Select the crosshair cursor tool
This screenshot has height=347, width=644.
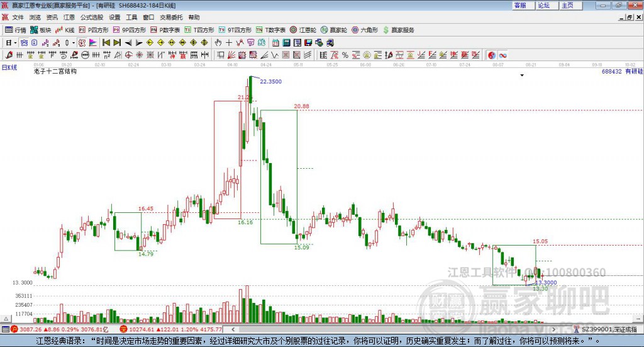coord(229,43)
